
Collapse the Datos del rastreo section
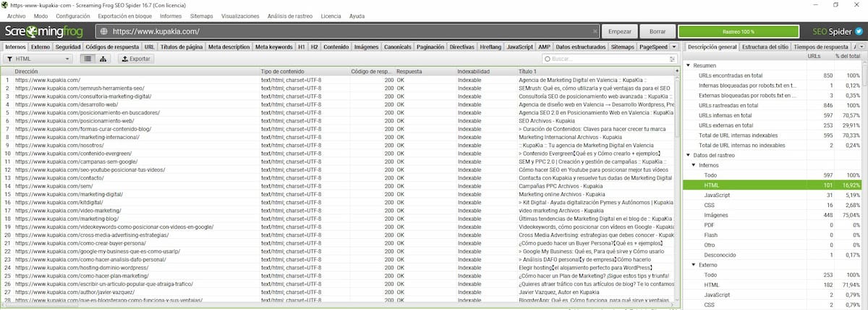[x=689, y=156]
